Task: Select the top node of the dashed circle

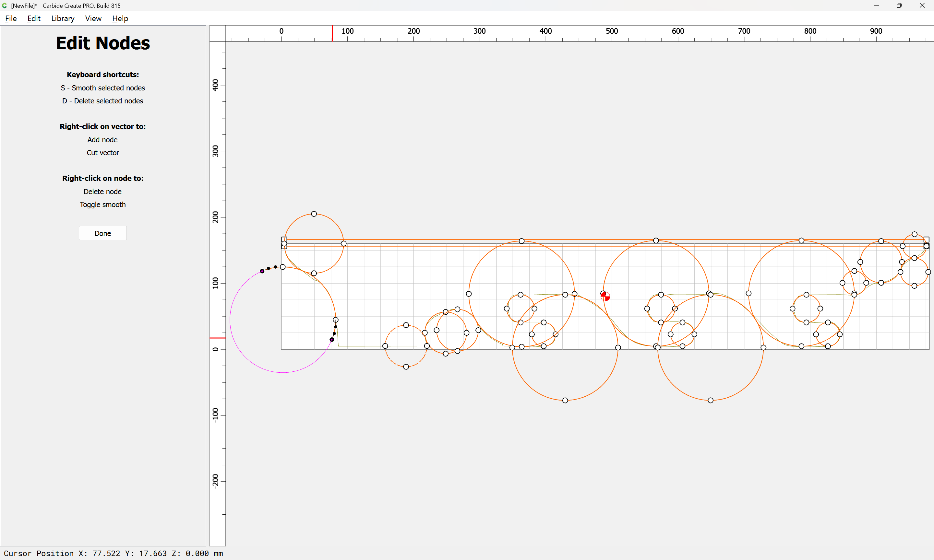Action: [x=406, y=325]
